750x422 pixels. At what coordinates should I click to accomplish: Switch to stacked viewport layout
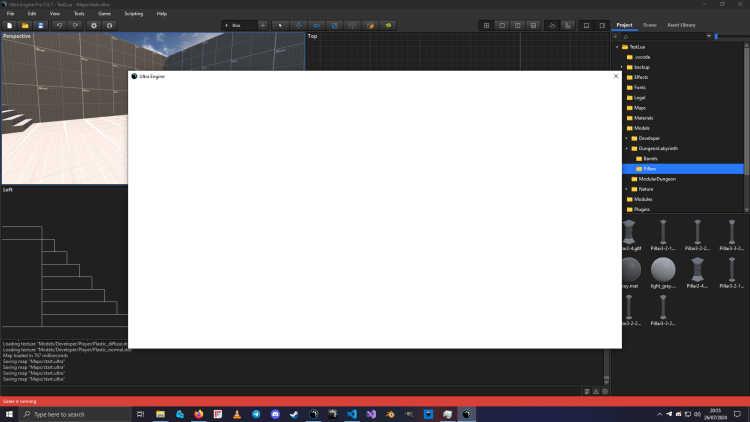coord(533,25)
